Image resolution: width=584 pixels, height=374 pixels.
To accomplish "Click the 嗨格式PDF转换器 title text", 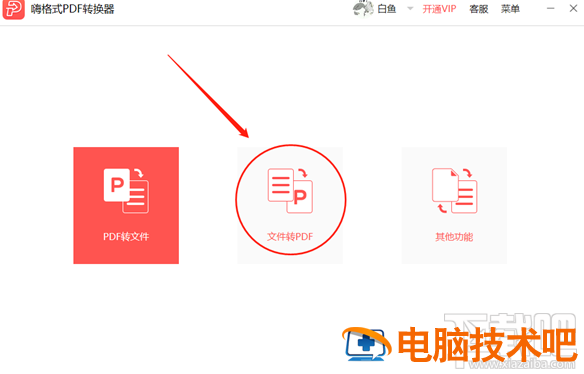I will tap(73, 9).
